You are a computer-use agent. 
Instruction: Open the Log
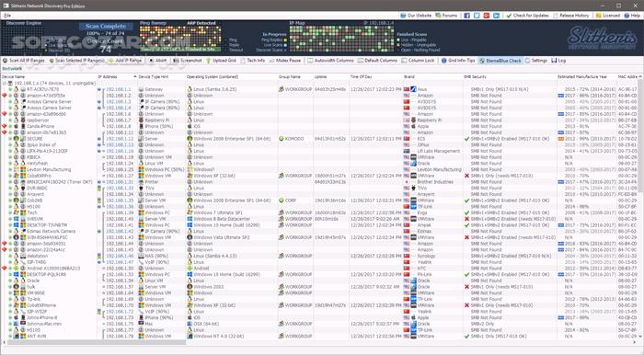pos(558,61)
